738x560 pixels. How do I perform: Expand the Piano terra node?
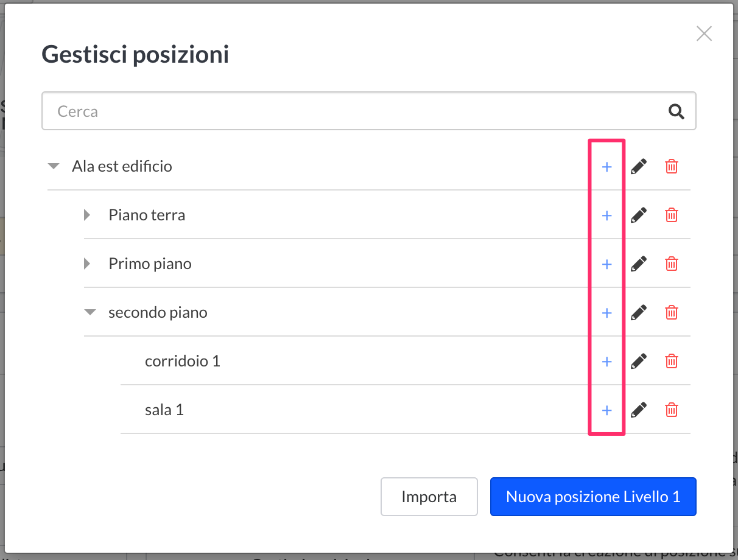[87, 214]
